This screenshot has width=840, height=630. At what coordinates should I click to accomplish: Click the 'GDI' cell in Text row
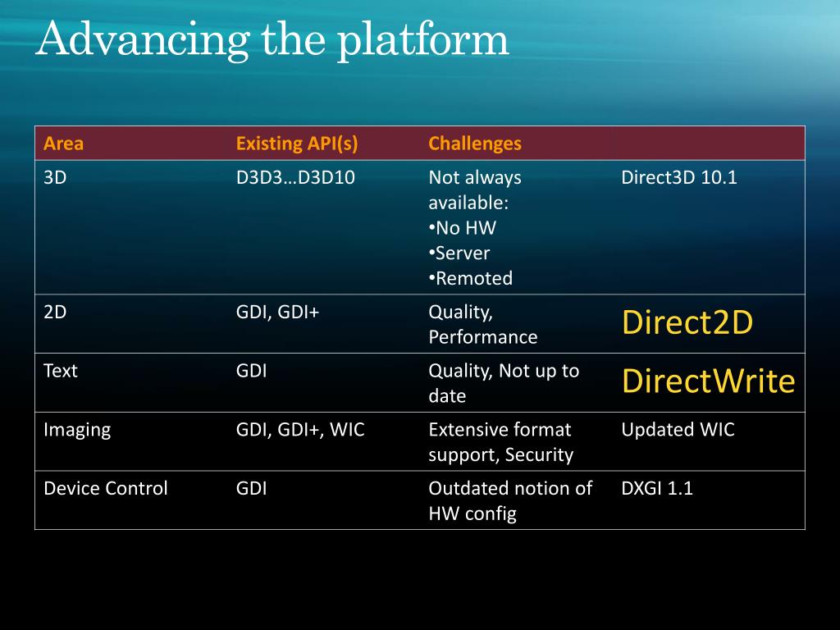[251, 371]
